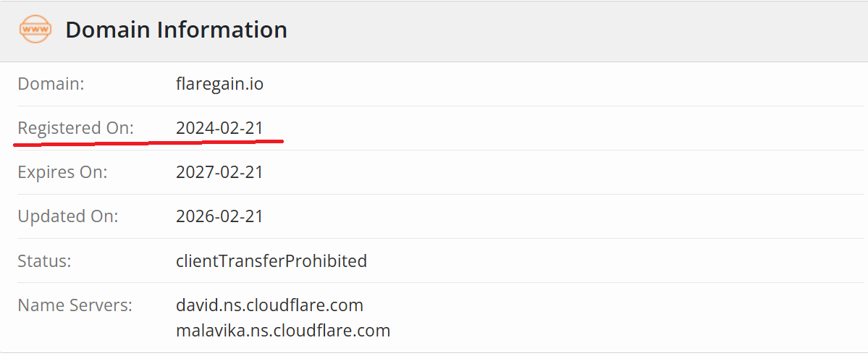868x356 pixels.
Task: Click the Name Servers: label
Action: (75, 305)
